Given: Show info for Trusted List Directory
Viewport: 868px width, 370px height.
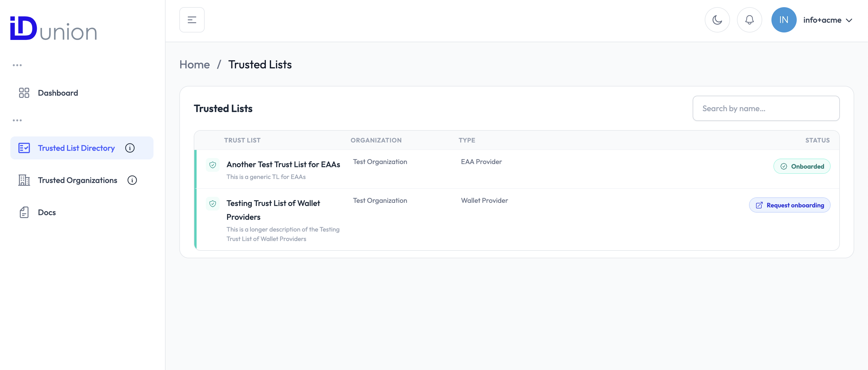Looking at the screenshot, I should [x=130, y=148].
